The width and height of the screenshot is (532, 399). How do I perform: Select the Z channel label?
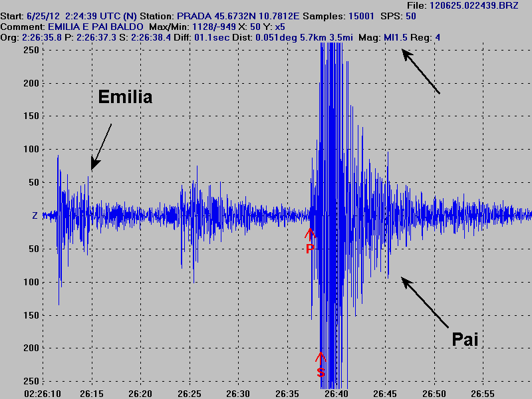(x=35, y=215)
